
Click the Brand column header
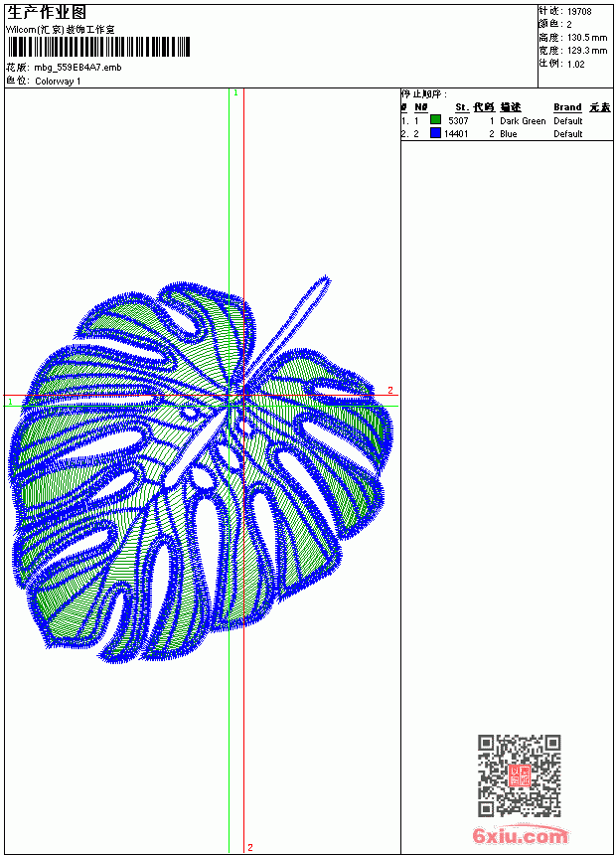point(567,107)
